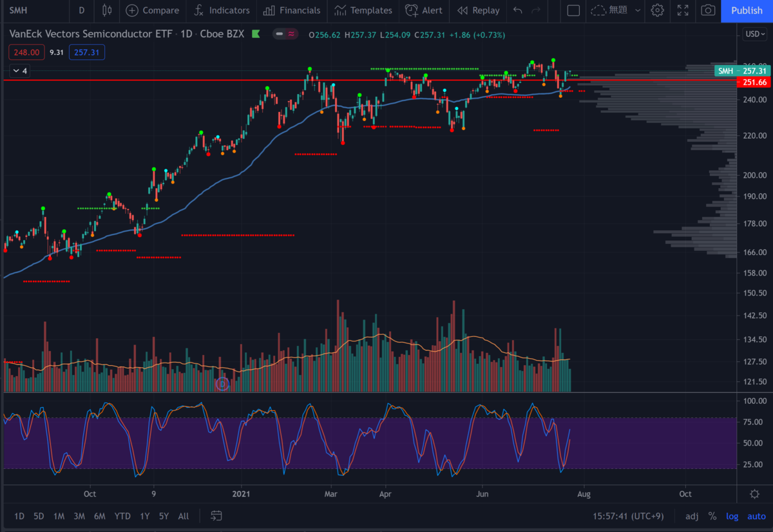
Task: Click the Compare plus icon button
Action: click(152, 10)
